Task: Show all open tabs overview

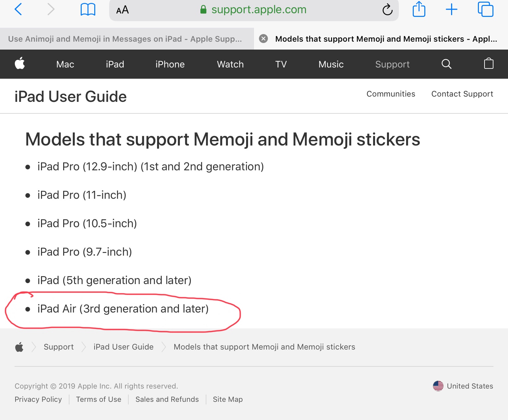Action: 485,9
